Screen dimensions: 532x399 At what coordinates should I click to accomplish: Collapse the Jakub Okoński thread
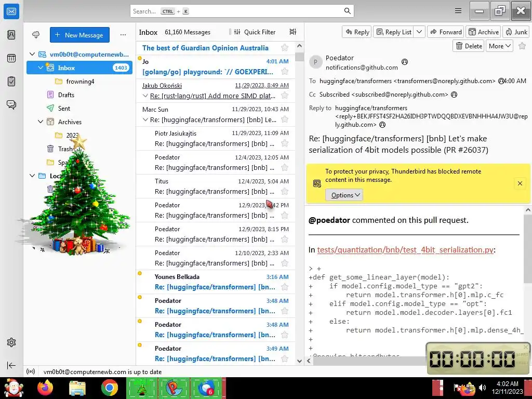[145, 96]
